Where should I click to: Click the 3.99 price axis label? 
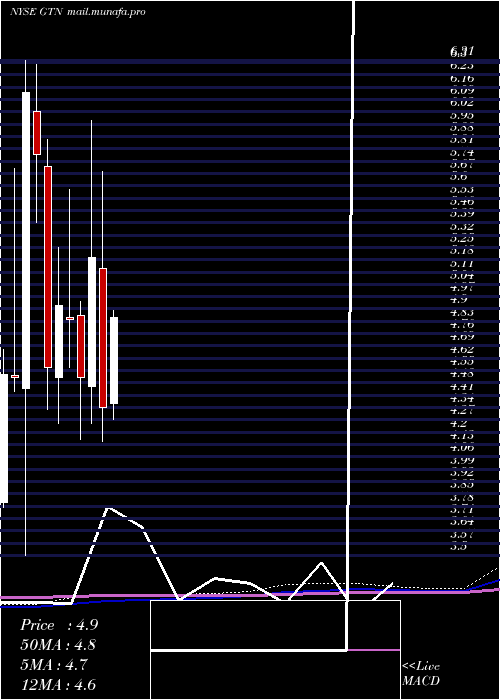point(462,460)
